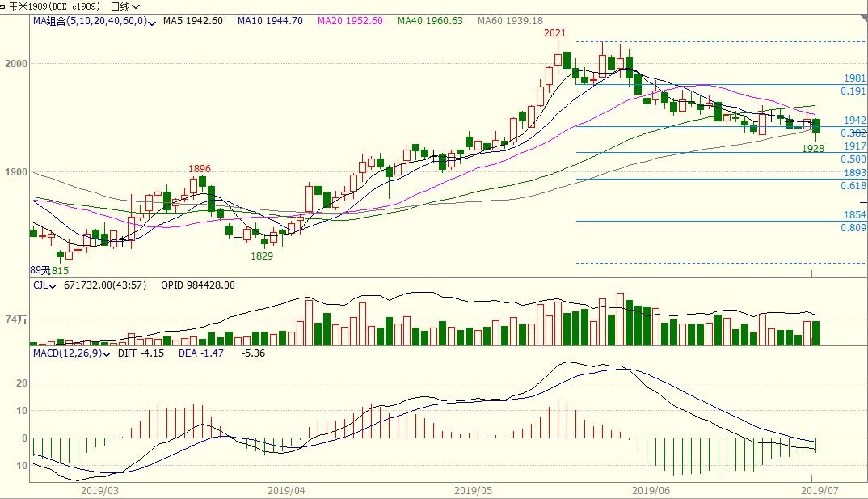Click the 1896 peak price label
The height and width of the screenshot is (499, 868).
point(200,169)
